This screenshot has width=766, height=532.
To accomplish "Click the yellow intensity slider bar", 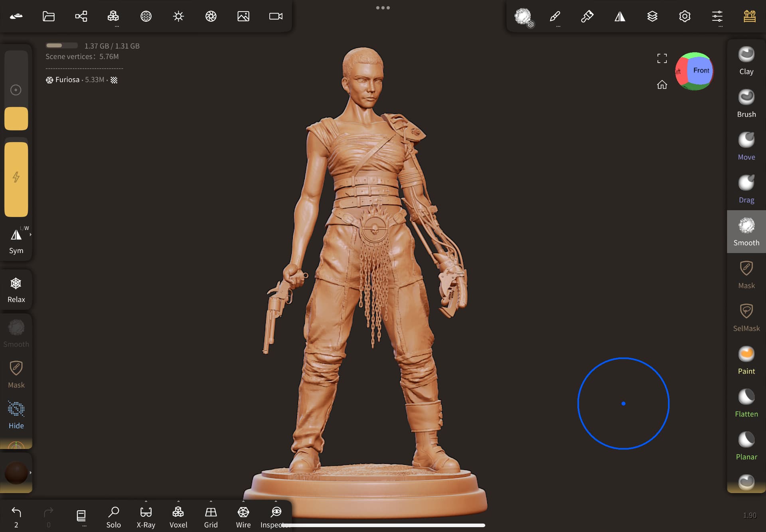I will (x=16, y=179).
